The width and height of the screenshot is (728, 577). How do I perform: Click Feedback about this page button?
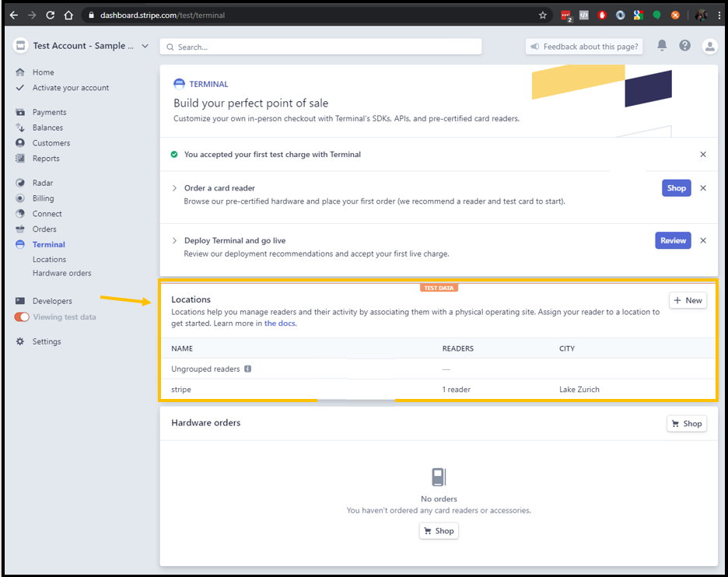[584, 47]
